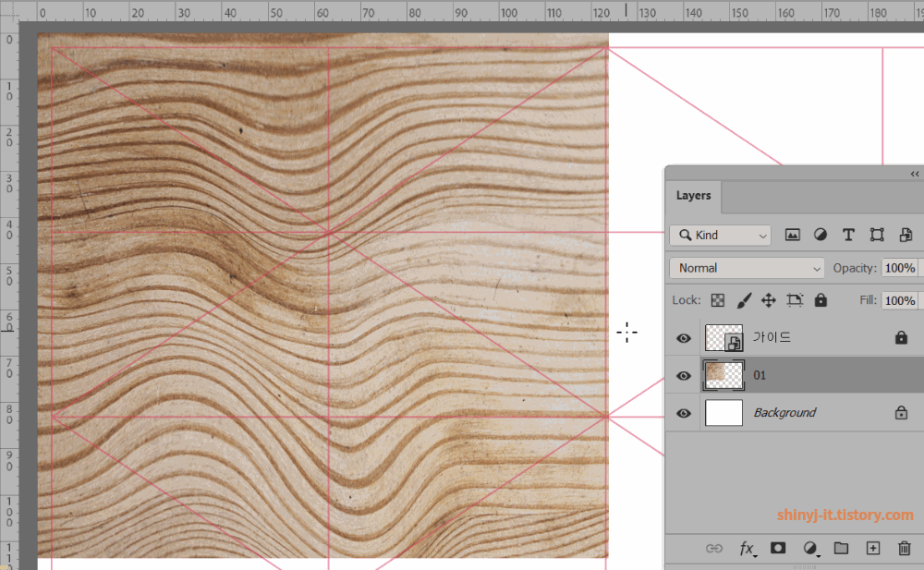Filter layers by type layer icon
This screenshot has width=924, height=570.
click(x=848, y=236)
